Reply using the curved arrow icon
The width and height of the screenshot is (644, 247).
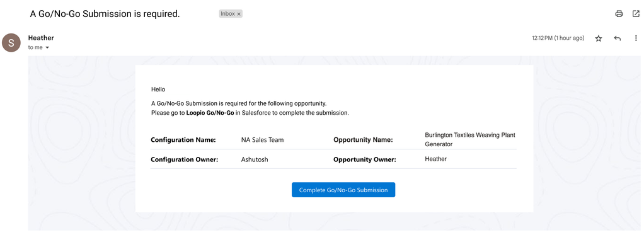point(618,38)
